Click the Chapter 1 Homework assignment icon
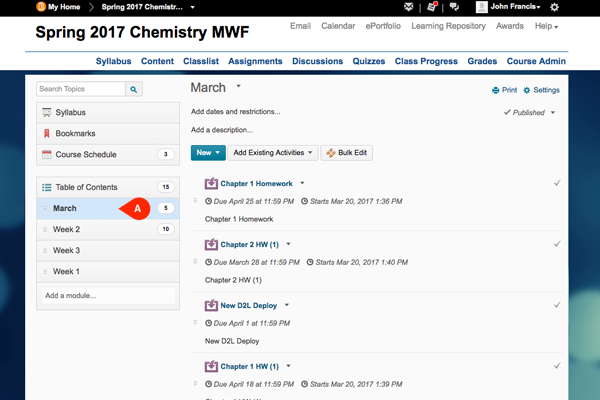The image size is (600, 400). point(211,184)
